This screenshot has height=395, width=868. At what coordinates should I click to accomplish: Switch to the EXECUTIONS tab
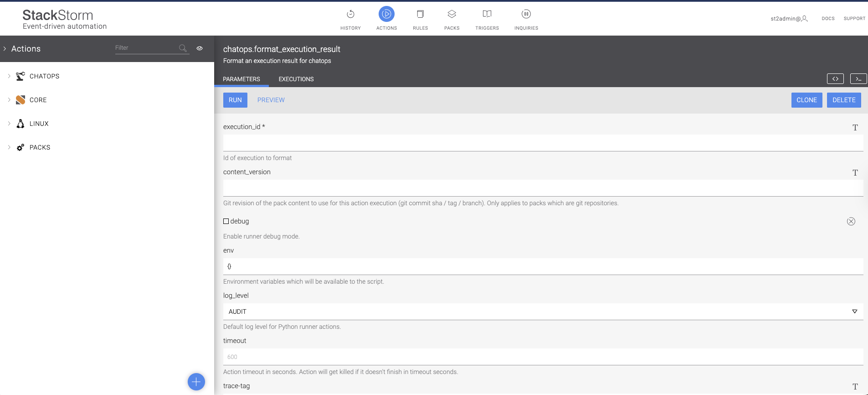point(296,79)
